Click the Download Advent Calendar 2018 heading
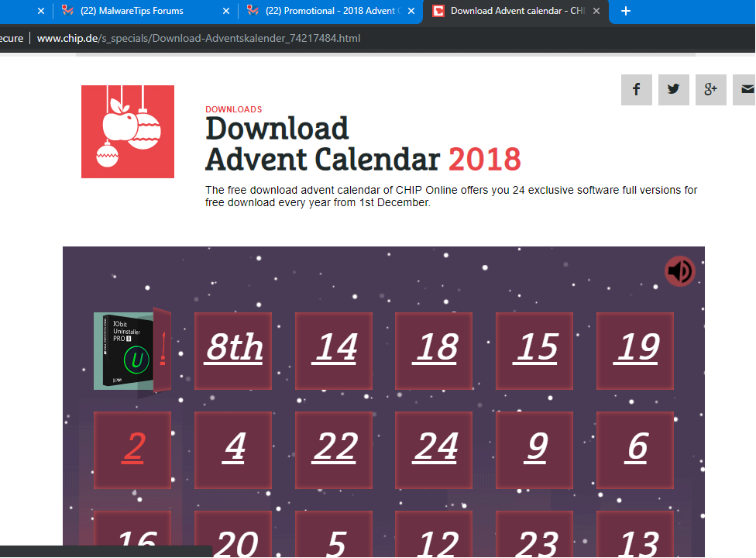 coord(363,143)
